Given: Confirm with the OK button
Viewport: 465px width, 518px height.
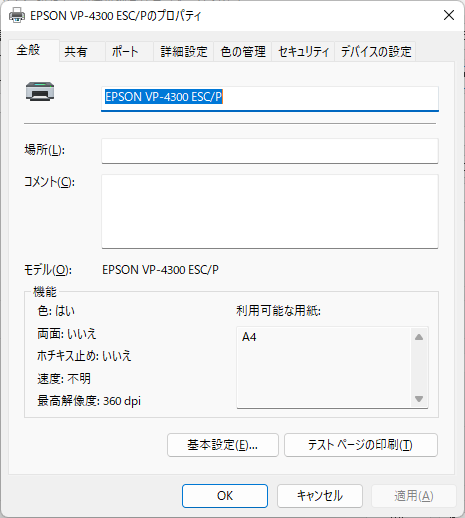Looking at the screenshot, I should [x=225, y=496].
